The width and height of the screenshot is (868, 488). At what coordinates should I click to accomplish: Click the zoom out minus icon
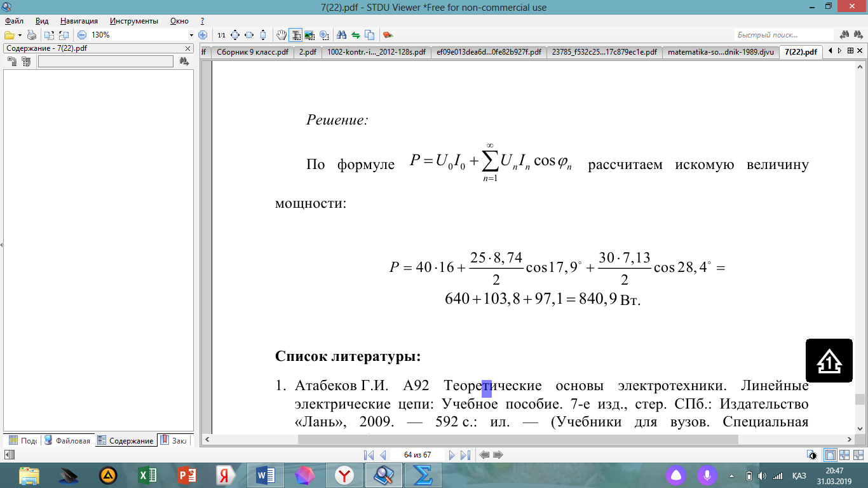coord(82,35)
